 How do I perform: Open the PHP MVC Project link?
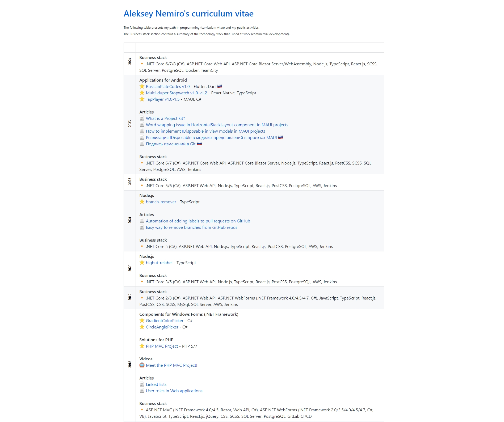click(162, 346)
